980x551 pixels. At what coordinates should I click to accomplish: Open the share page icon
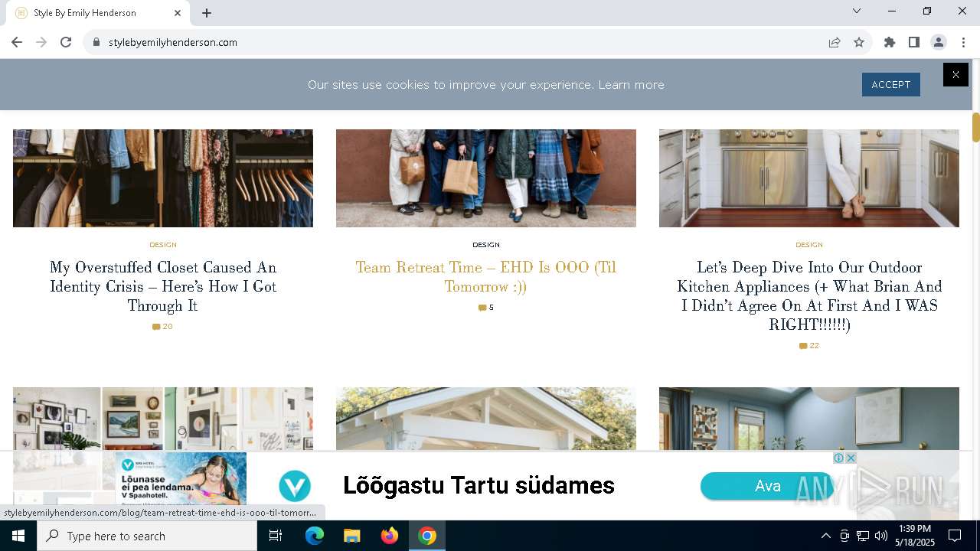click(x=835, y=42)
